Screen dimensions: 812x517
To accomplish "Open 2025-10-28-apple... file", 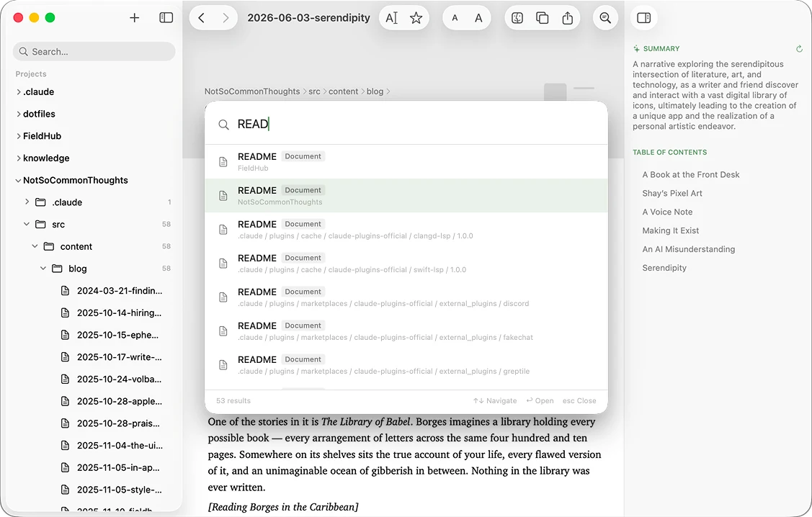I will (x=120, y=402).
